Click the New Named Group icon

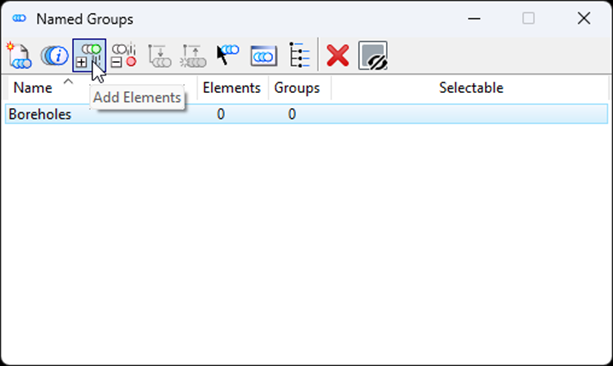[x=19, y=56]
